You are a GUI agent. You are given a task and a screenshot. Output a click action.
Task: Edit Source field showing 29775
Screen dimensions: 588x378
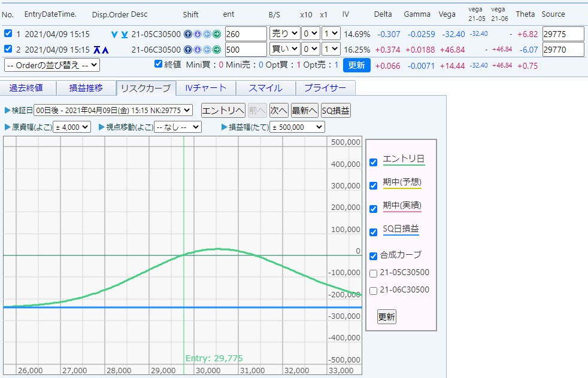[563, 34]
